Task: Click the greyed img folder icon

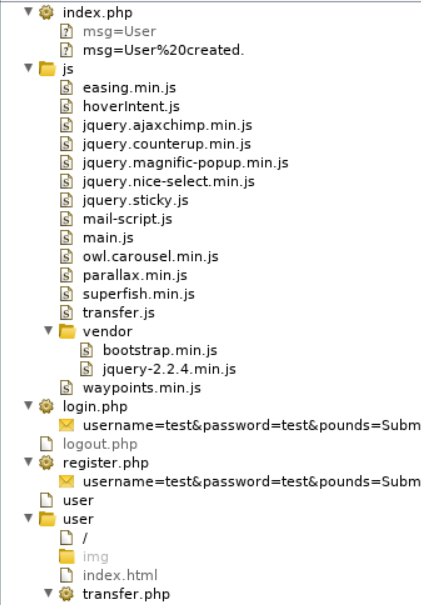Action: pos(67,556)
